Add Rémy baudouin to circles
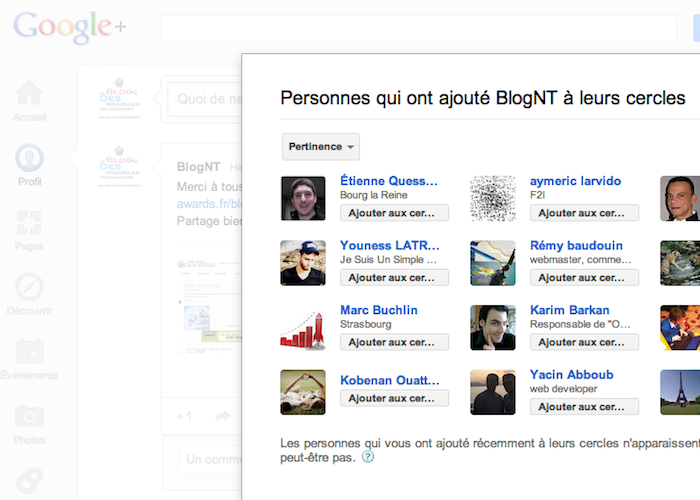700x500 pixels. click(x=584, y=278)
